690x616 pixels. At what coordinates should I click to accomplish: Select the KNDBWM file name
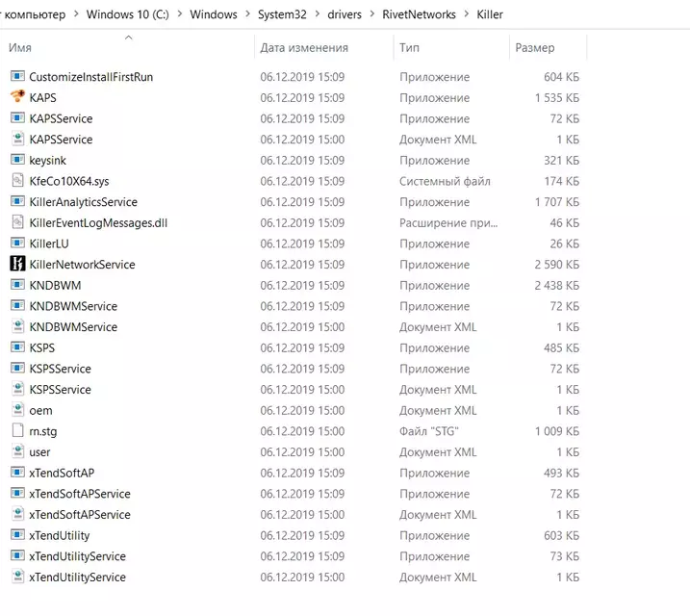(55, 286)
